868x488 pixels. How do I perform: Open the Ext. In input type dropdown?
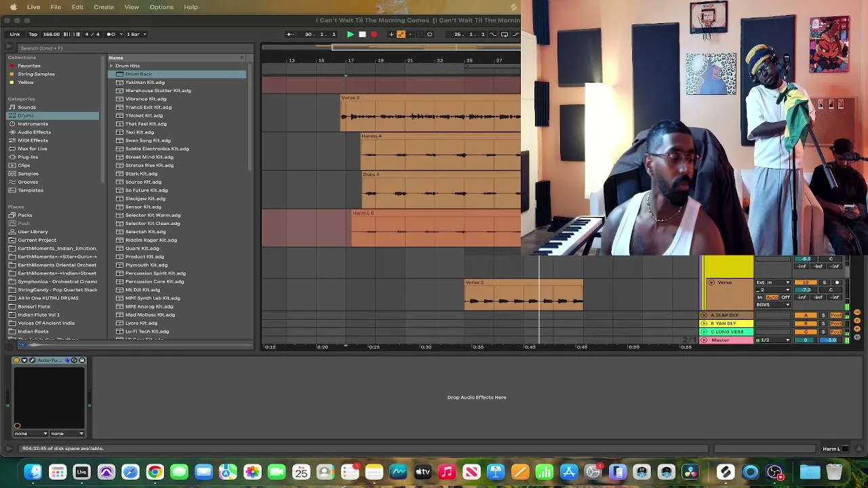click(773, 283)
